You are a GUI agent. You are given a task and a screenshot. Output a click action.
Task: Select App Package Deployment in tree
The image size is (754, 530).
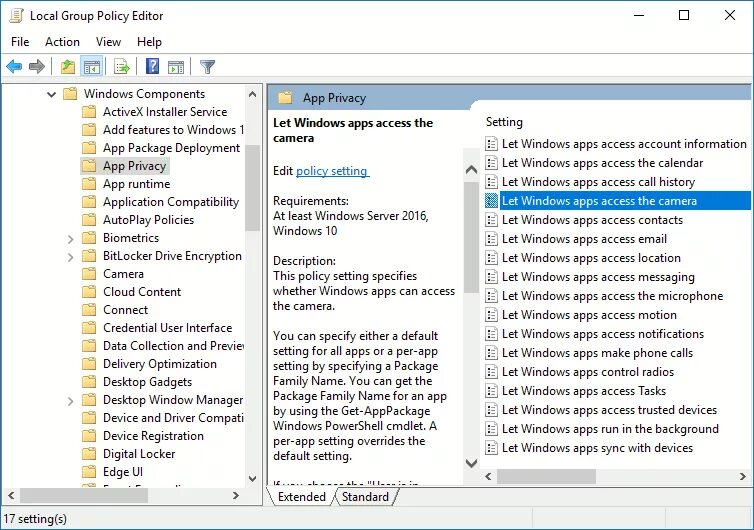[x=171, y=148]
